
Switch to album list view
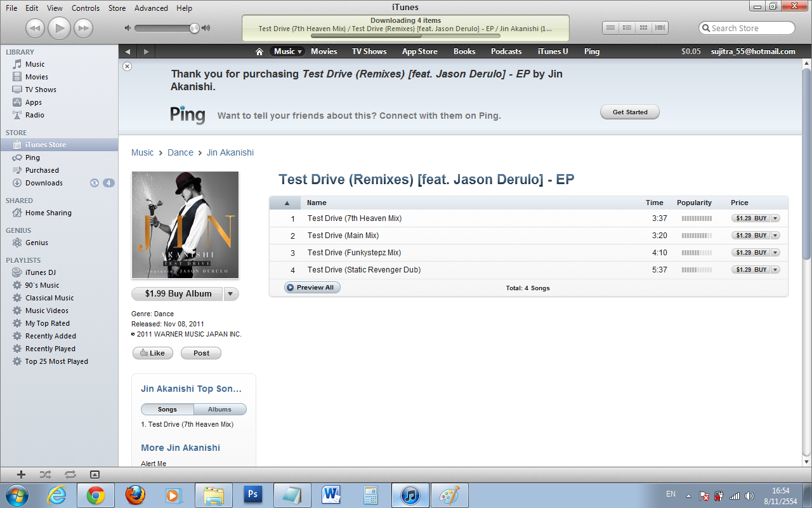pyautogui.click(x=627, y=28)
